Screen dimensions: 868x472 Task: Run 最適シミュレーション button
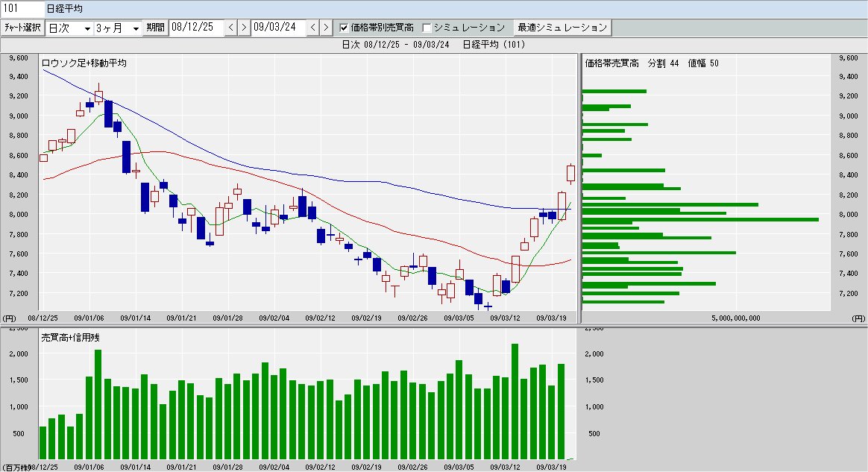coord(562,28)
